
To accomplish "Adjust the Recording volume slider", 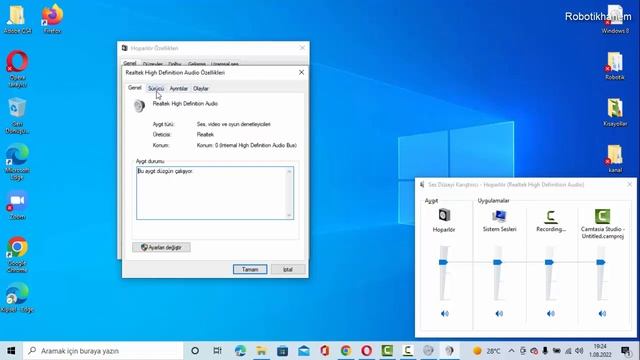I will 549,262.
